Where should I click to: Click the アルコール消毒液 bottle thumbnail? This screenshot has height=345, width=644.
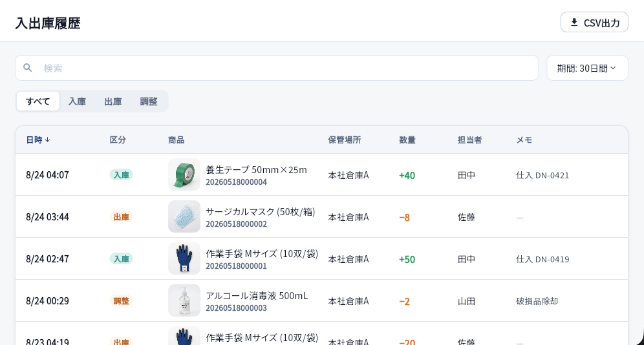coord(184,300)
